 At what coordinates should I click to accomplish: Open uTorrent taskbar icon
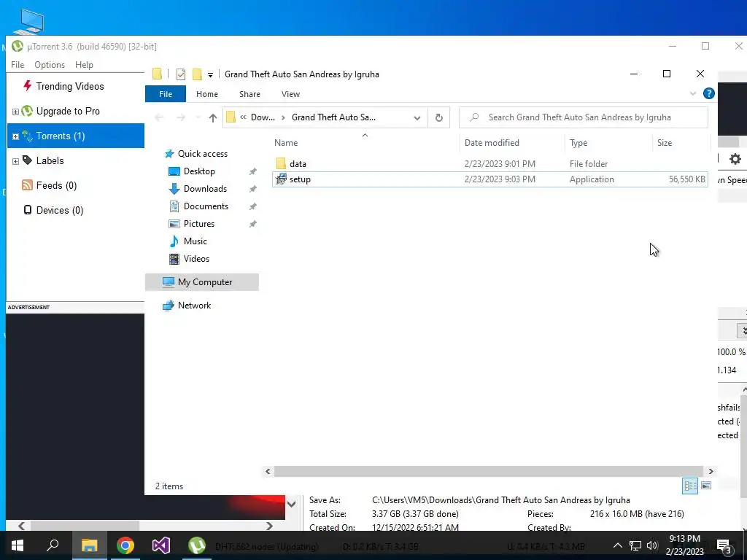click(197, 545)
